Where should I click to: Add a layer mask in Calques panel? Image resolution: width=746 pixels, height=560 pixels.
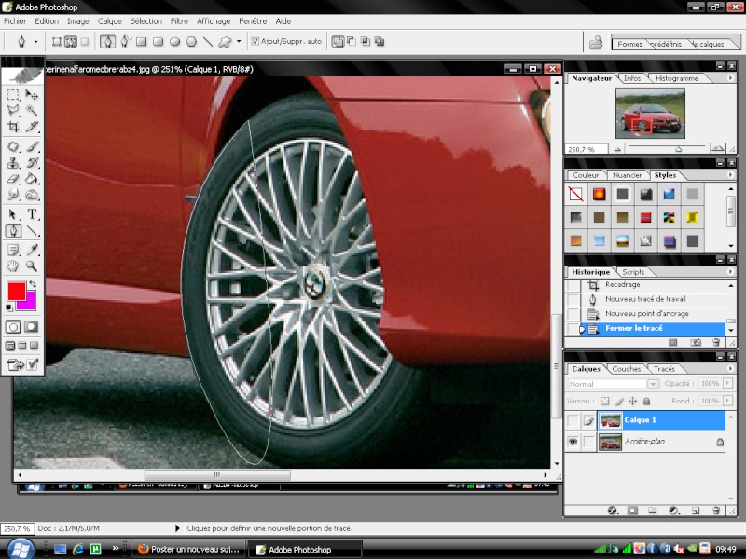tap(632, 511)
